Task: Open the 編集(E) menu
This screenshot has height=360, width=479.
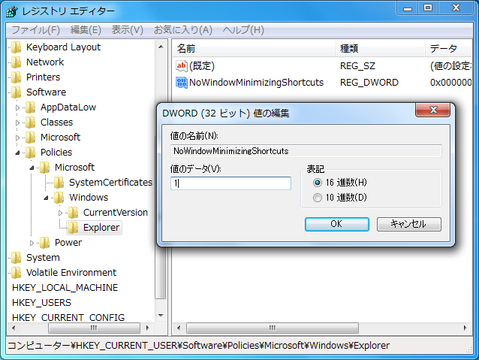Action: (86, 30)
